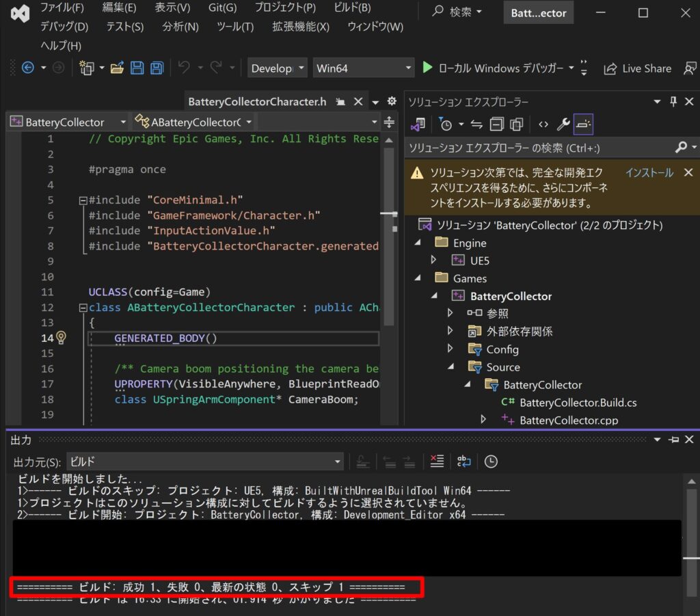Open the BatteryCollector project scope dropdown

coord(68,122)
